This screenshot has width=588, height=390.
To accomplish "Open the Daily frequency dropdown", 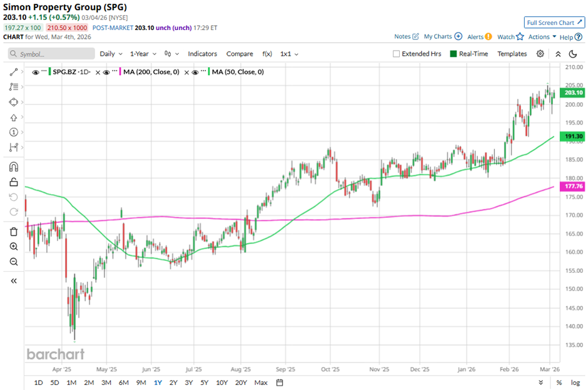I will click(111, 54).
